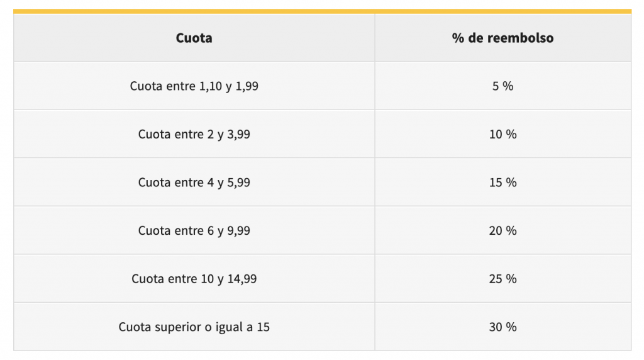Select the 30 % reembolso value
The width and height of the screenshot is (644, 360).
tap(502, 327)
